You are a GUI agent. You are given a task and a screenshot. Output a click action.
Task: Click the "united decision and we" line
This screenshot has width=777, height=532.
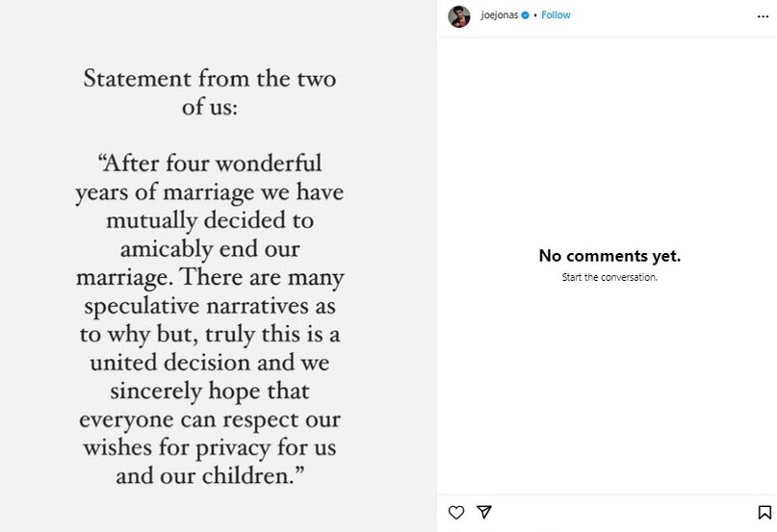(x=209, y=365)
